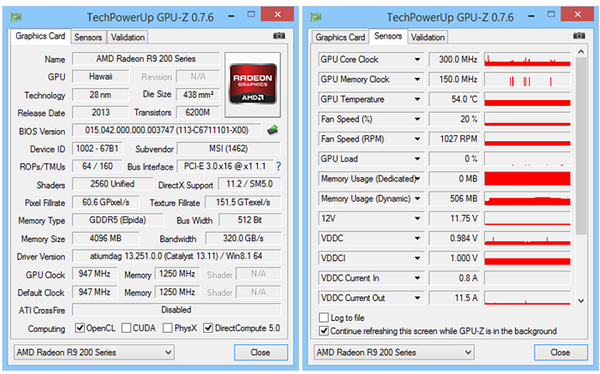The width and height of the screenshot is (600, 374).
Task: Click scroll down arrow in sensors list
Action: [x=581, y=301]
